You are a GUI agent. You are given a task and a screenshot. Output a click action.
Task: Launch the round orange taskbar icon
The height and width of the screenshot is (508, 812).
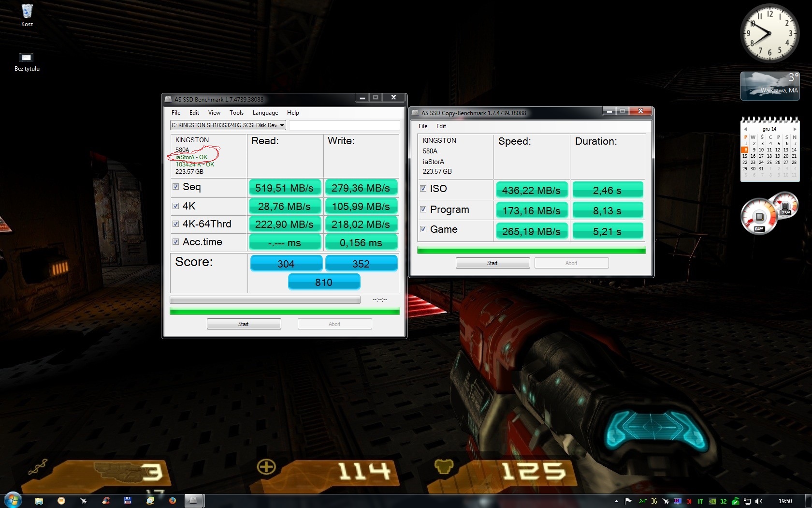point(61,501)
